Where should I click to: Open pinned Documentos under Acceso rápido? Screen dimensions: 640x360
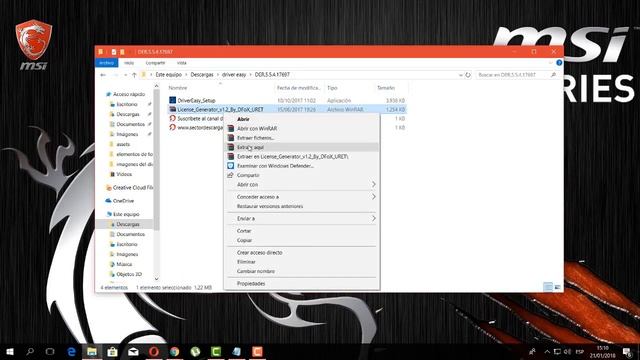pos(131,124)
